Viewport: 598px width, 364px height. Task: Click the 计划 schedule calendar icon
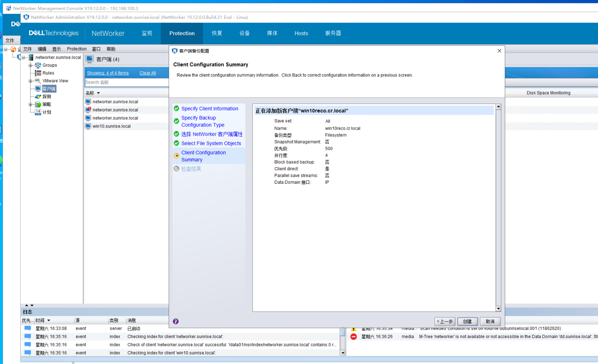click(38, 112)
